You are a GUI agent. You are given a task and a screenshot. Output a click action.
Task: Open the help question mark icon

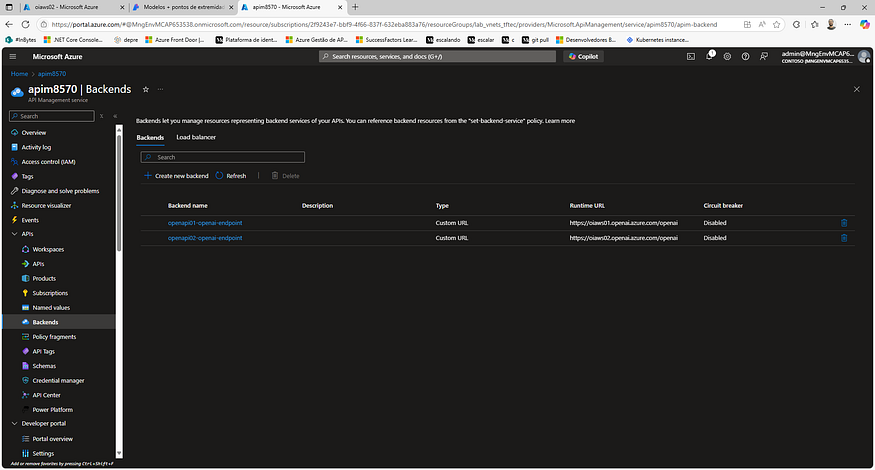pos(746,56)
